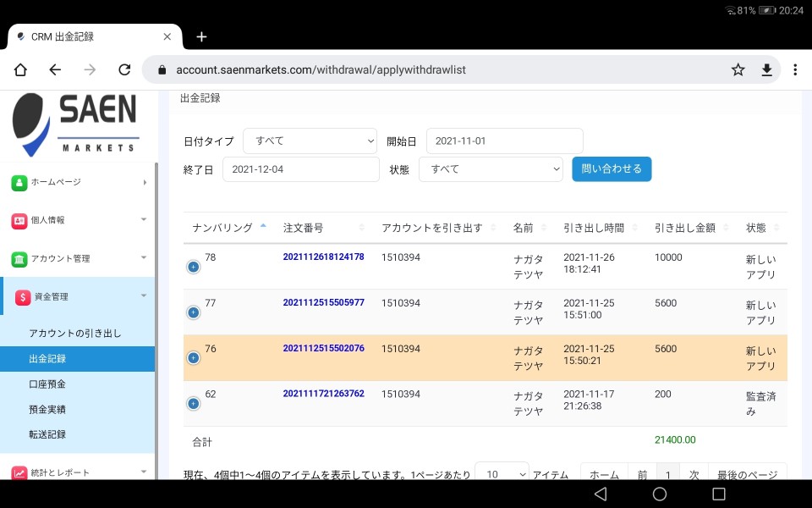Image resolution: width=812 pixels, height=508 pixels.
Task: Click the browser home icon
Action: (20, 70)
